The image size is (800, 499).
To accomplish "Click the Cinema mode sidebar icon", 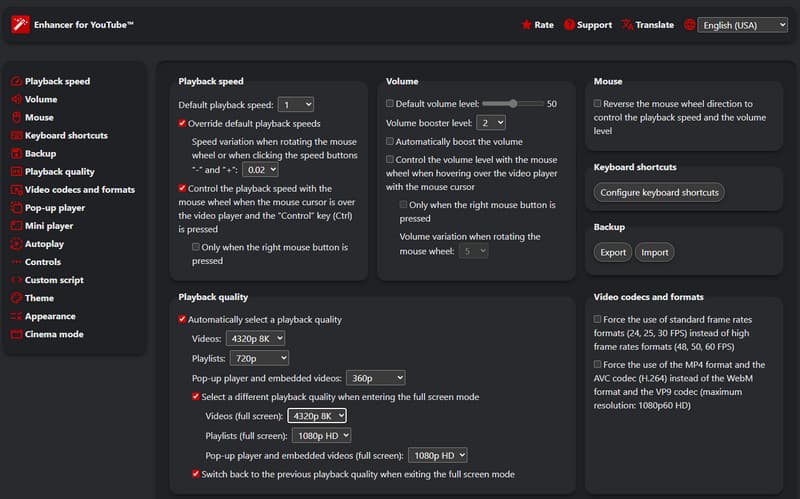I will tap(16, 334).
